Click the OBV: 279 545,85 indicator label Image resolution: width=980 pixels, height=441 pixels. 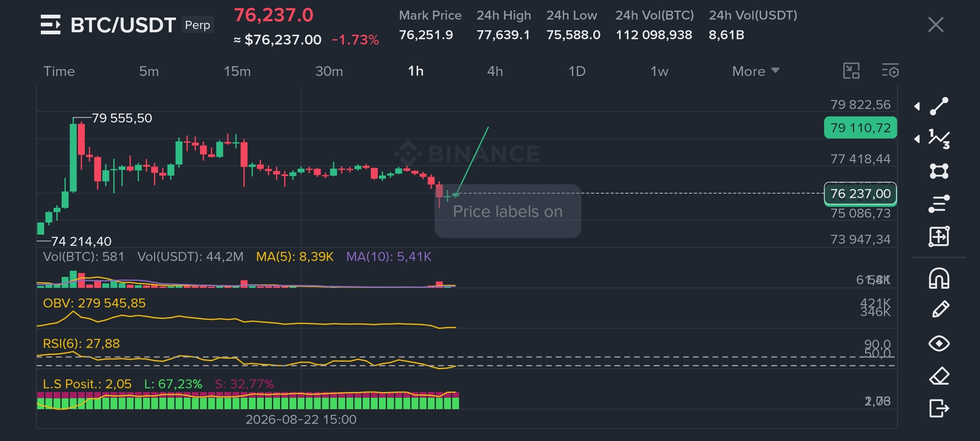[x=94, y=303]
